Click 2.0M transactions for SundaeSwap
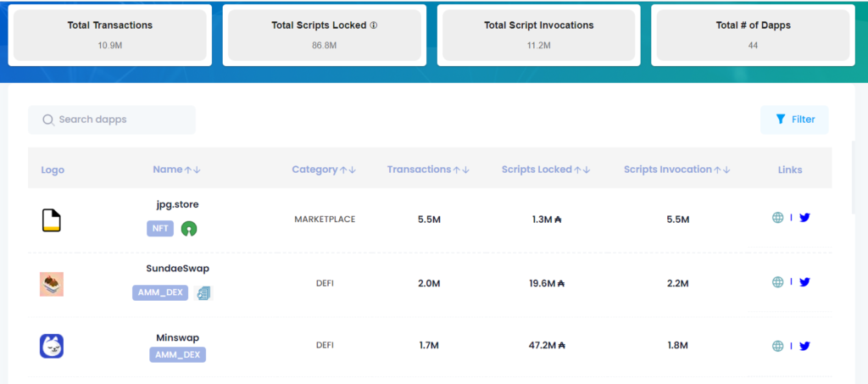The image size is (868, 384). coord(429,283)
